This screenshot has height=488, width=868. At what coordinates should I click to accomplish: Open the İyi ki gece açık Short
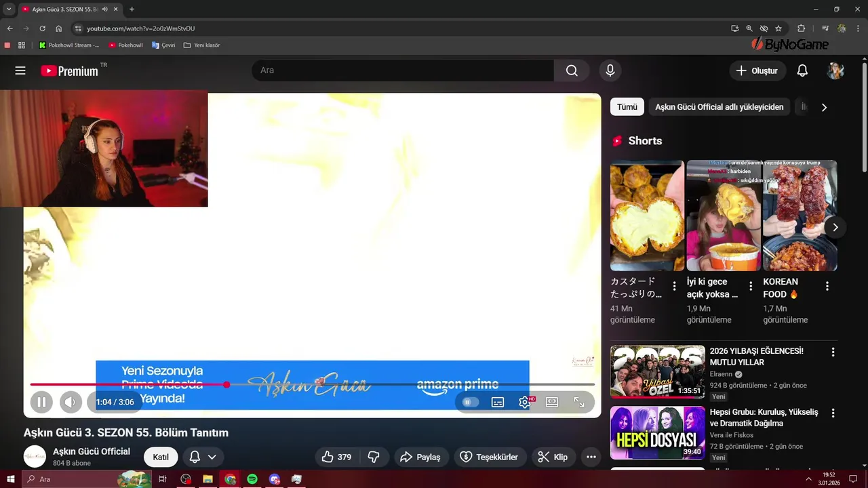pos(724,216)
